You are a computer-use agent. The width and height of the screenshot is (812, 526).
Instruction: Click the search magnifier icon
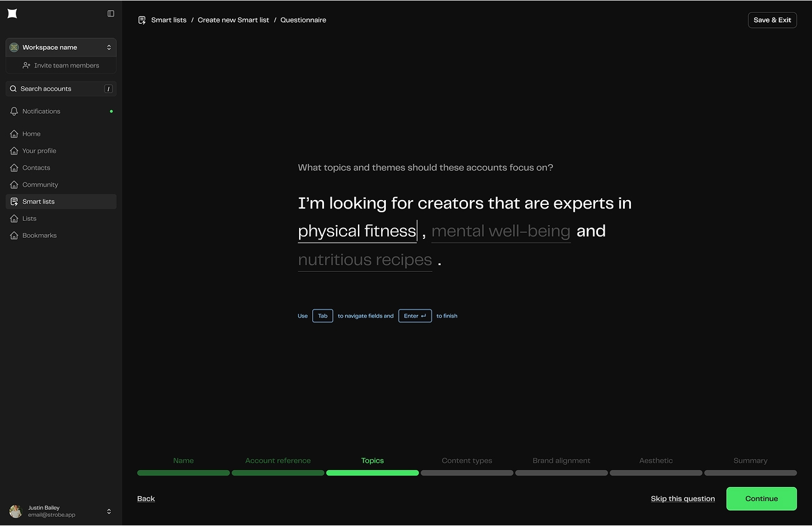[13, 89]
